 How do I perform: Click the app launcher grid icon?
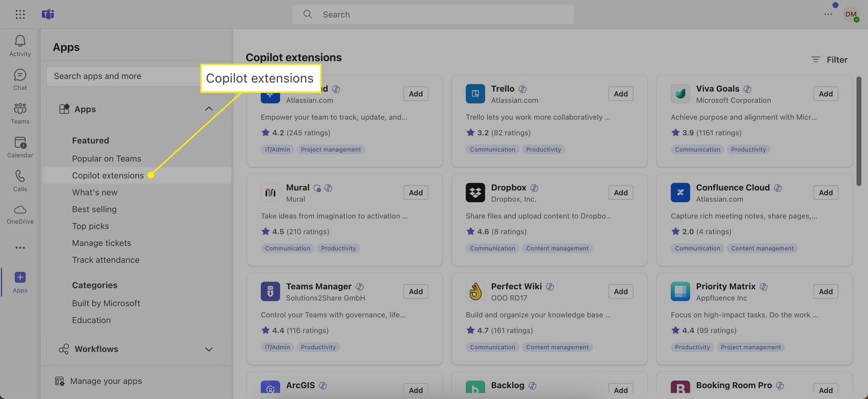[20, 14]
